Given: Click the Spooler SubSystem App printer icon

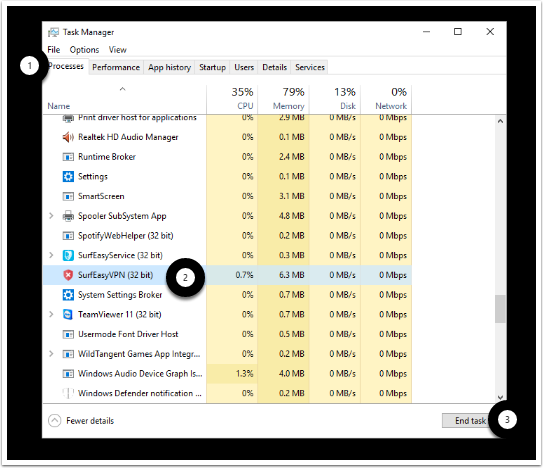Looking at the screenshot, I should coord(68,216).
